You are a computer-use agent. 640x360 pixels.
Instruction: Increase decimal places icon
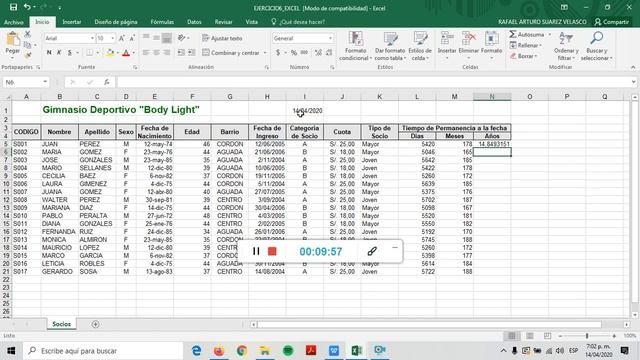point(318,53)
